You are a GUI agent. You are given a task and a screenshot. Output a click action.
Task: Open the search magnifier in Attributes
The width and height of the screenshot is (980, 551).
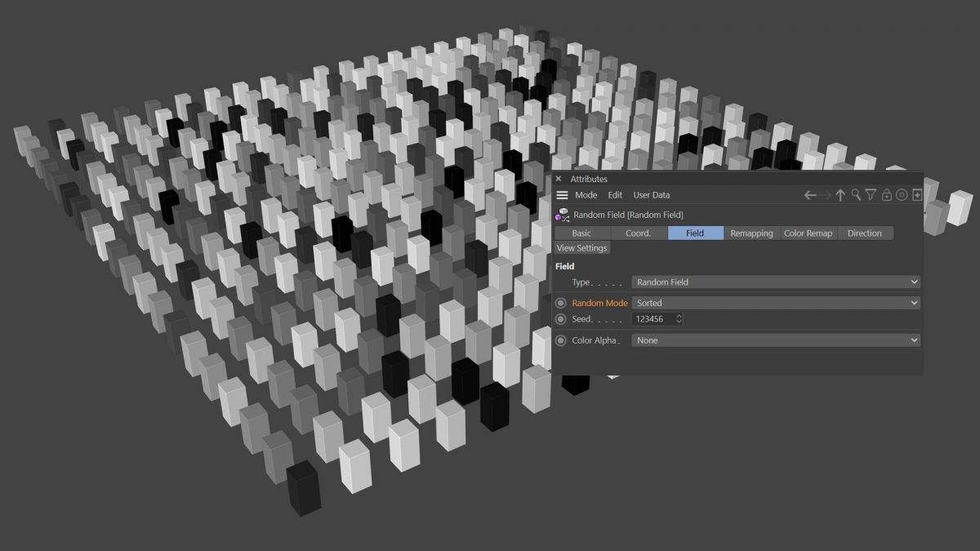(x=856, y=195)
